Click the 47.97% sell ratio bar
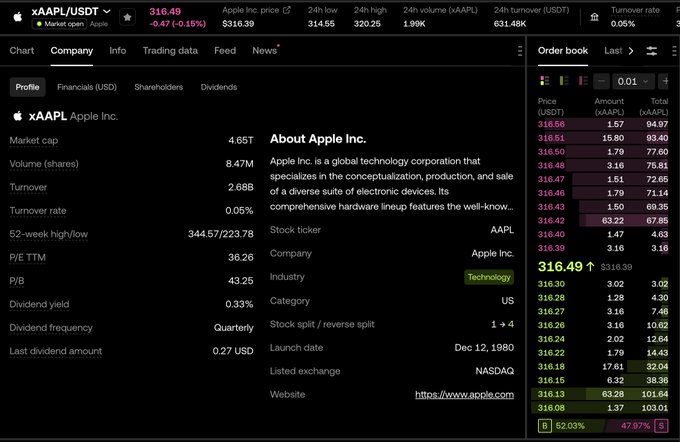Image resolution: width=680 pixels, height=442 pixels. click(635, 426)
